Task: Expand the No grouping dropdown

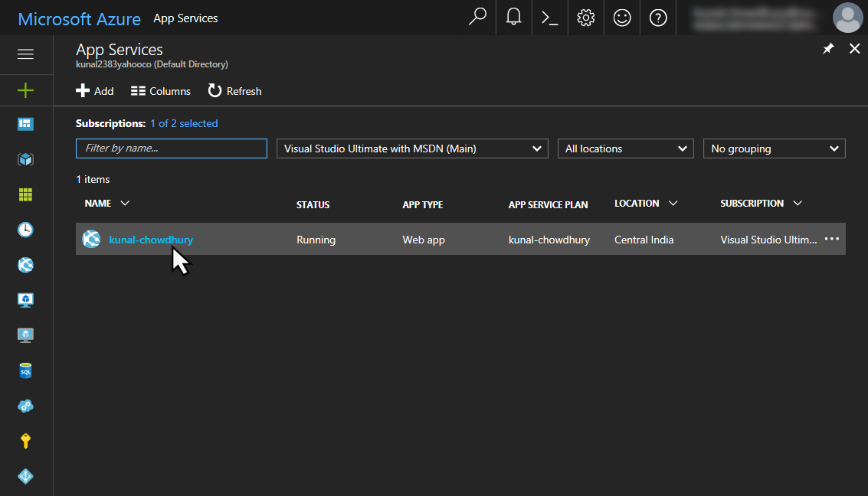Action: pos(774,148)
